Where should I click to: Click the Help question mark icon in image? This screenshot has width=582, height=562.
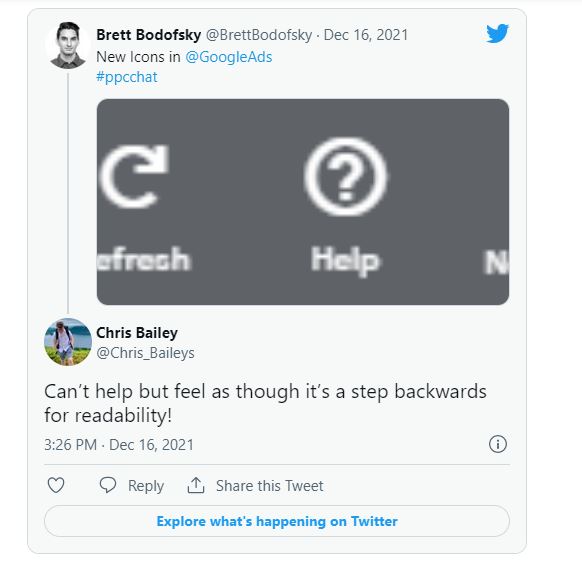coord(346,177)
